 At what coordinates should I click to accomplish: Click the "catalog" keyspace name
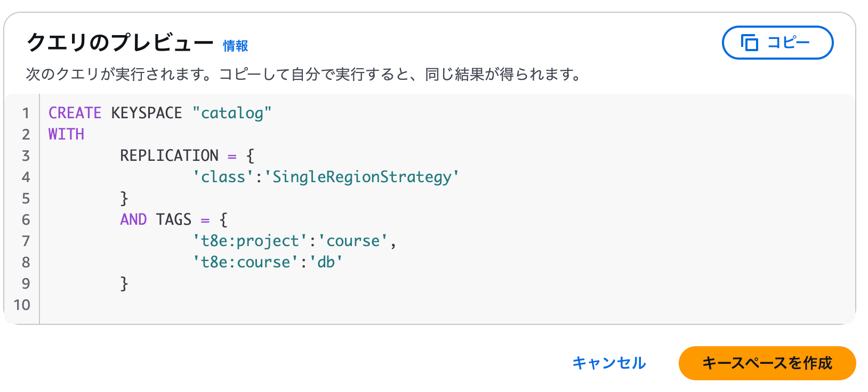coord(232,113)
